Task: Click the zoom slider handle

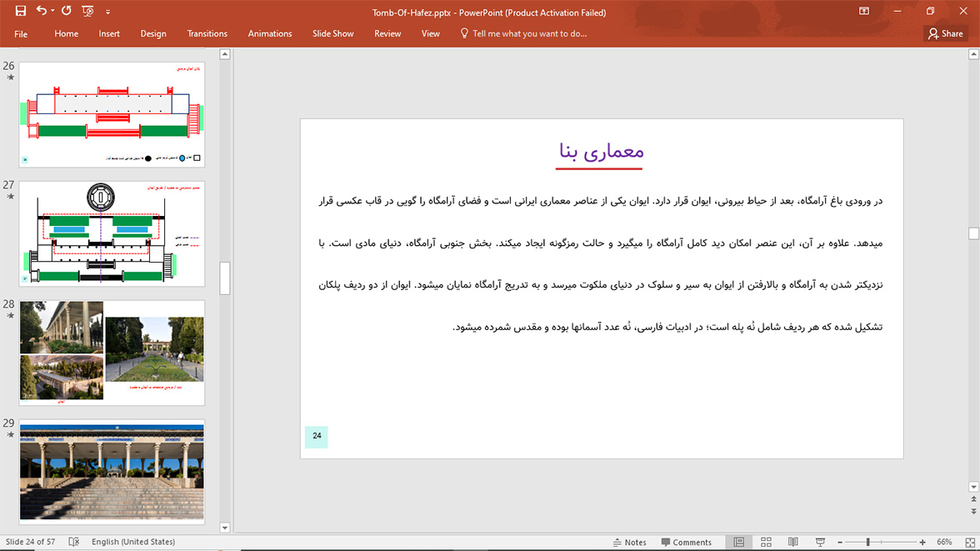Action: tap(867, 542)
